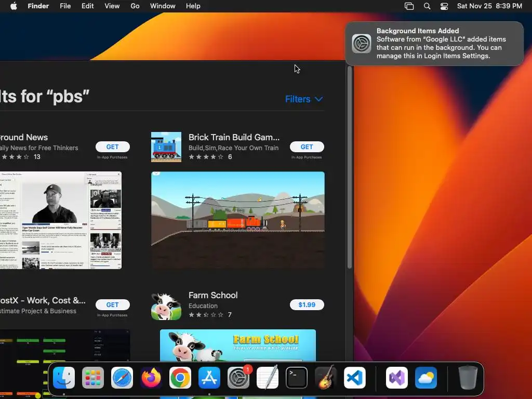Open GarageBand from the Dock
The height and width of the screenshot is (399, 532).
pyautogui.click(x=326, y=378)
